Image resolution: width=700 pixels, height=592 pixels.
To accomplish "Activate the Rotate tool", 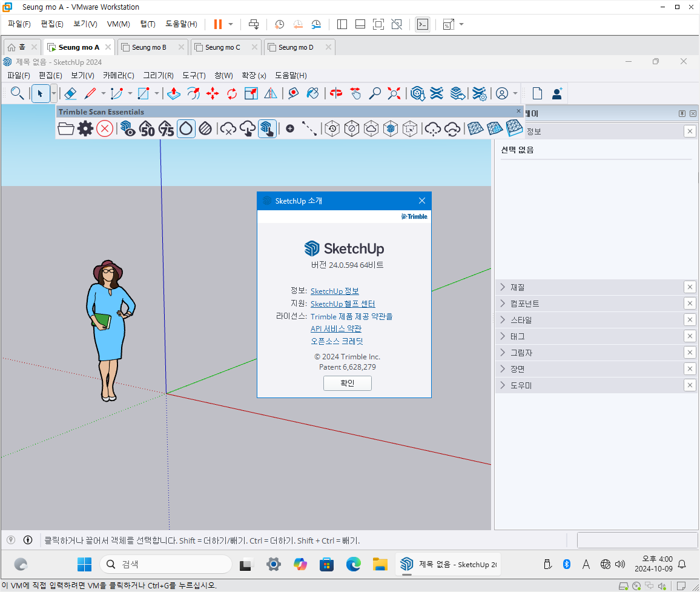I will pyautogui.click(x=232, y=93).
